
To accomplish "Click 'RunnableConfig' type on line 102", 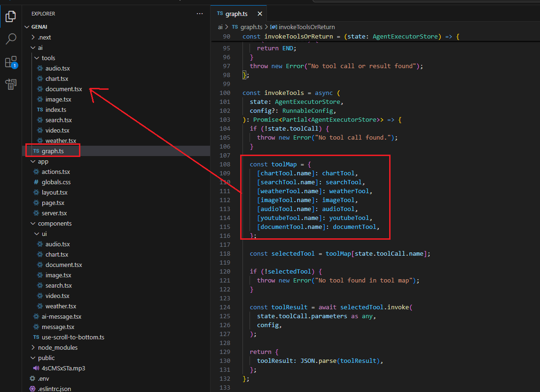I will [x=307, y=110].
